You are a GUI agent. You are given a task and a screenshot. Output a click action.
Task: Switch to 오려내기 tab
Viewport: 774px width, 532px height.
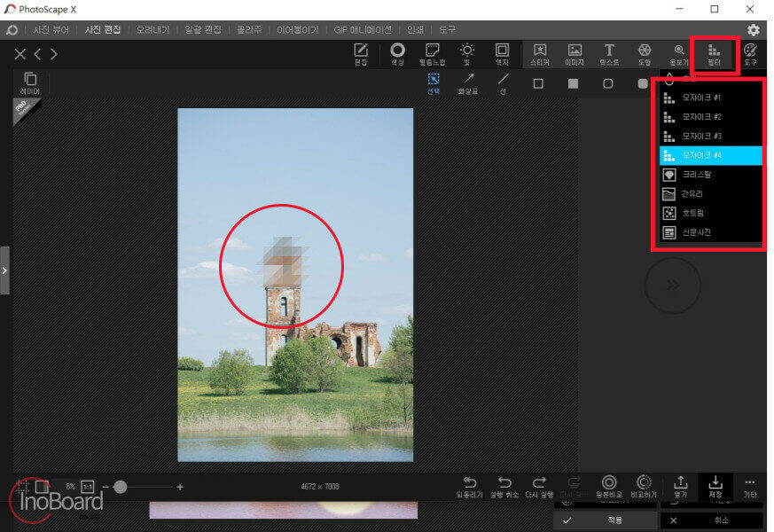pyautogui.click(x=153, y=30)
